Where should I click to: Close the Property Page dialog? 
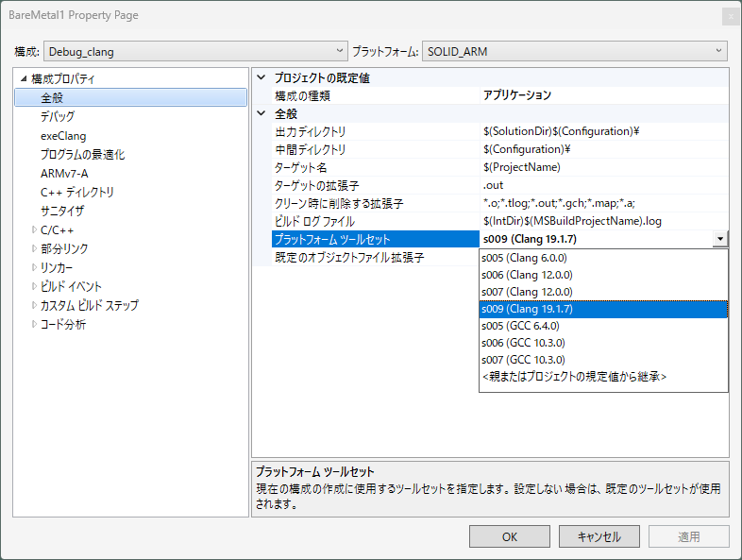(730, 16)
